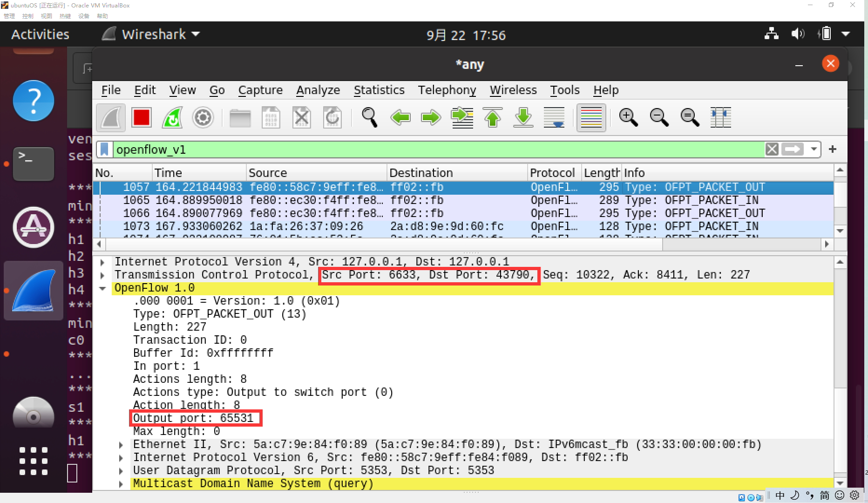
Task: Open the Capture menu
Action: coord(260,90)
